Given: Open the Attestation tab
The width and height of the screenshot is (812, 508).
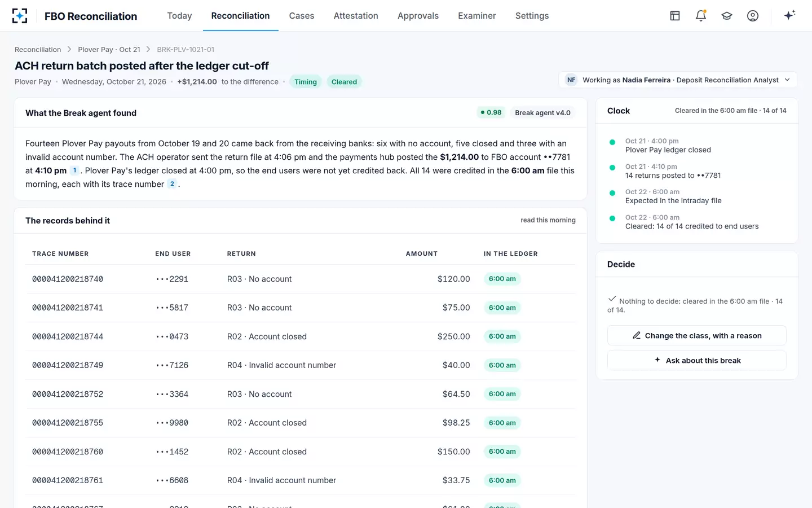Looking at the screenshot, I should point(356,16).
